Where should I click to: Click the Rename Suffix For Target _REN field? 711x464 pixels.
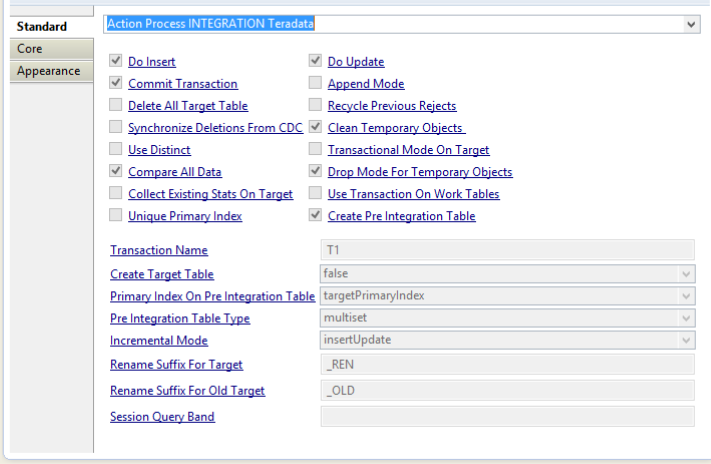pyautogui.click(x=507, y=365)
